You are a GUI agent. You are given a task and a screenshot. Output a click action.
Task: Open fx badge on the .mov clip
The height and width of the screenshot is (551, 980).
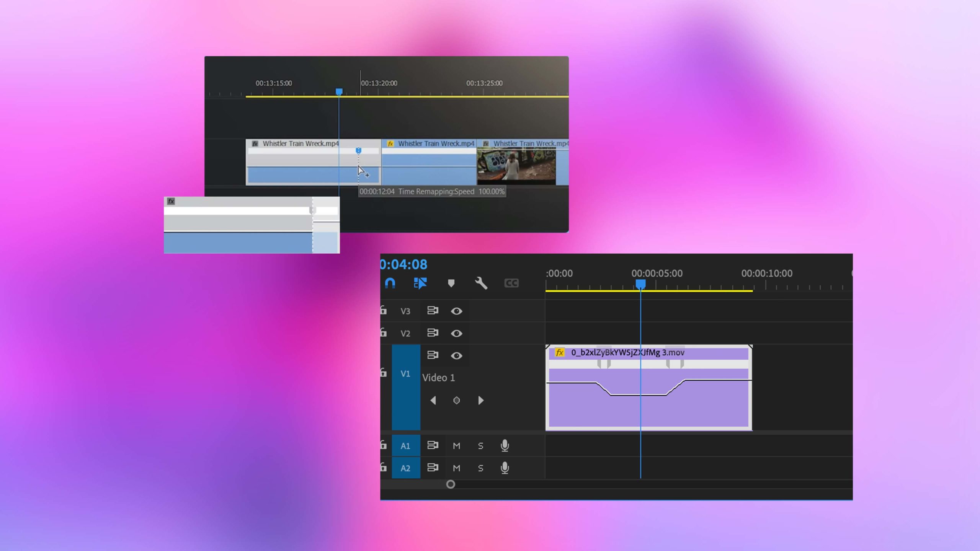[560, 352]
